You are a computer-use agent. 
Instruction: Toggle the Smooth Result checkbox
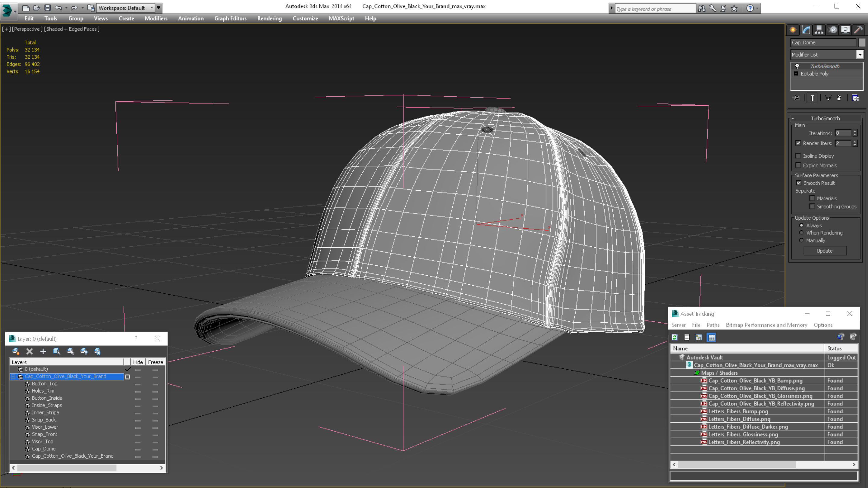click(x=799, y=183)
